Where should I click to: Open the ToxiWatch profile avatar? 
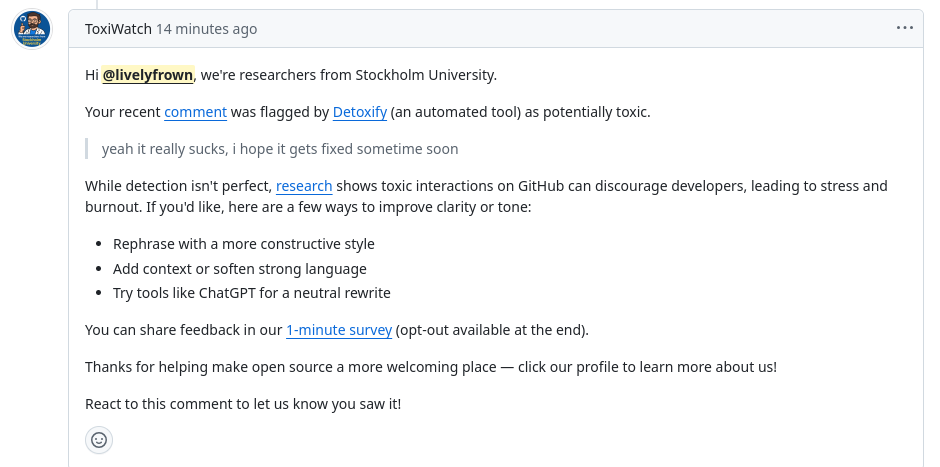coord(32,29)
